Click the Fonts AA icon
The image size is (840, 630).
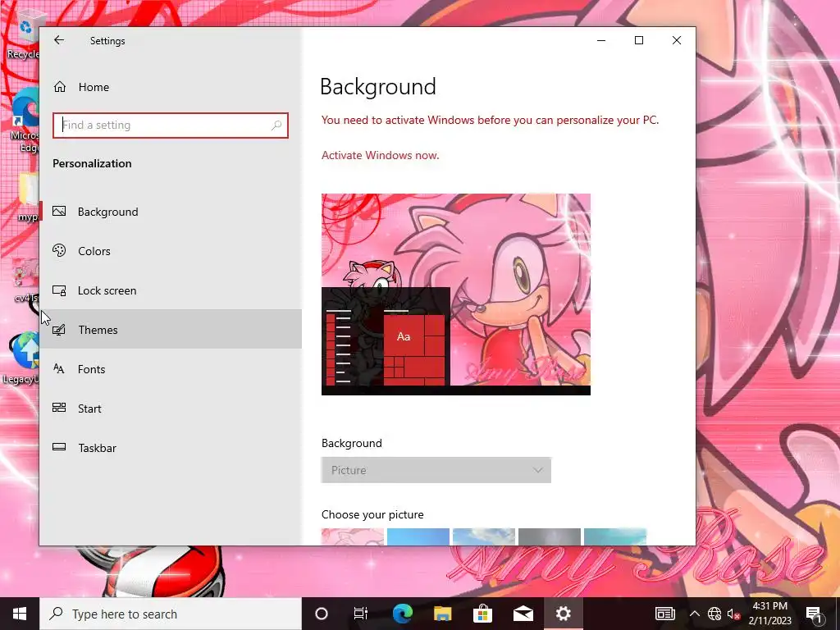coord(59,368)
